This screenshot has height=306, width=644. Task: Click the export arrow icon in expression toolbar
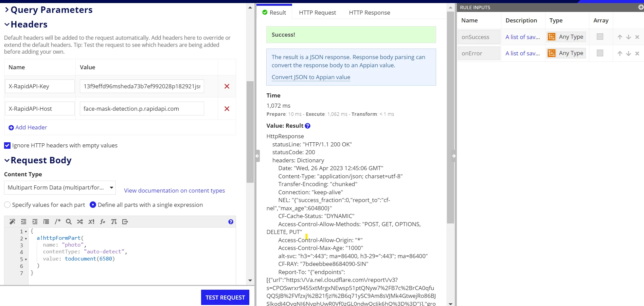125,222
